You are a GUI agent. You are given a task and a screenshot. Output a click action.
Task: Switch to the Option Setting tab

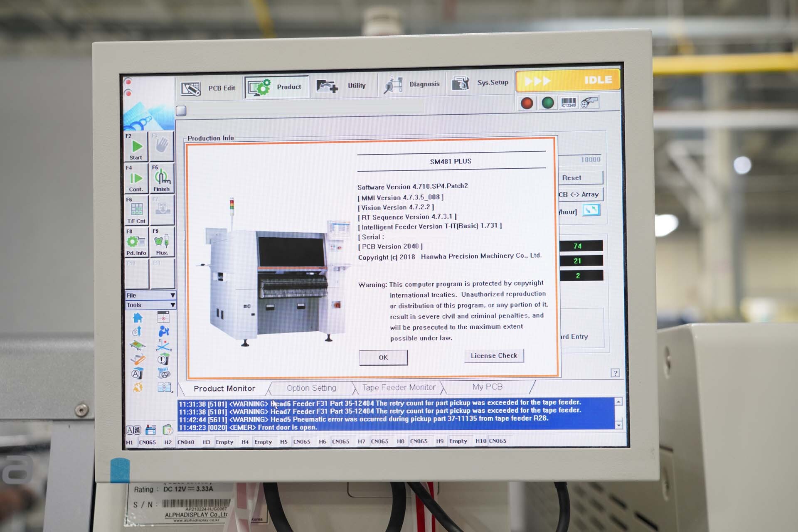click(311, 388)
